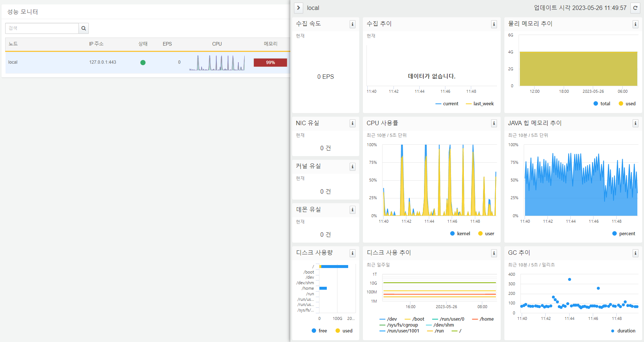The image size is (644, 342).
Task: Click the 99% memory usage bar
Action: 270,63
